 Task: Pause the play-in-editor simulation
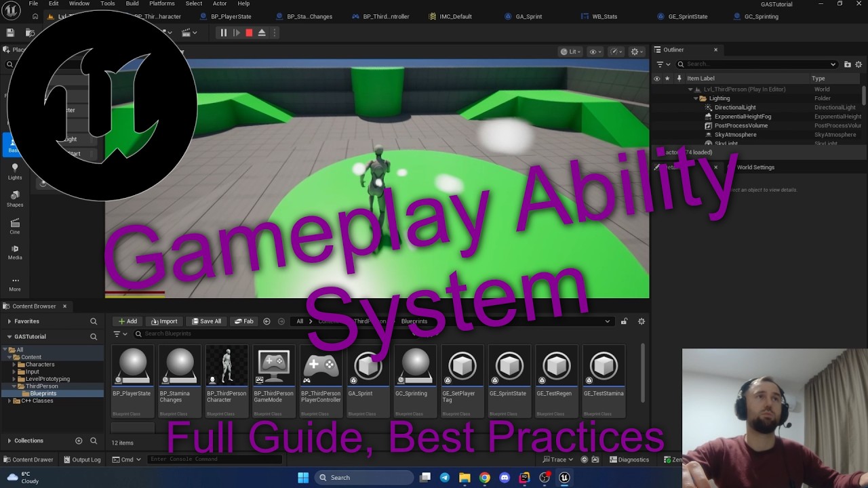tap(223, 33)
